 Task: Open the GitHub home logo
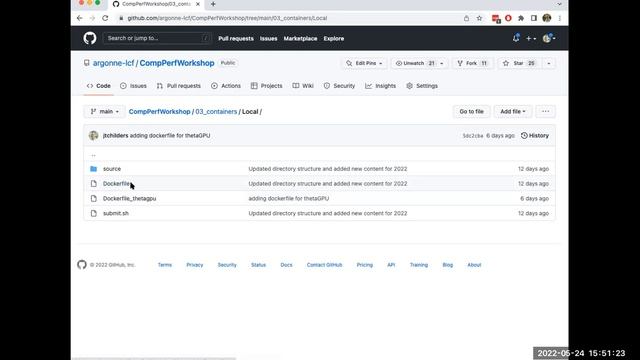pyautogui.click(x=90, y=38)
